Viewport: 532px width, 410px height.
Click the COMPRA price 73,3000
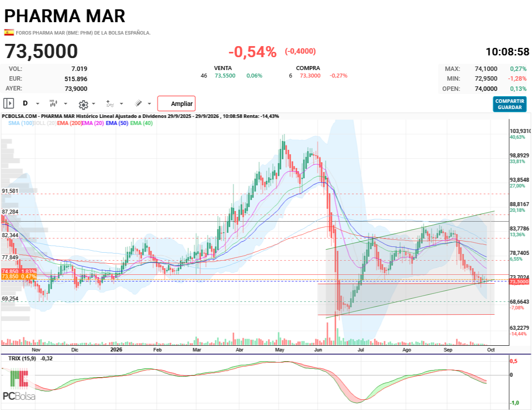(x=310, y=76)
